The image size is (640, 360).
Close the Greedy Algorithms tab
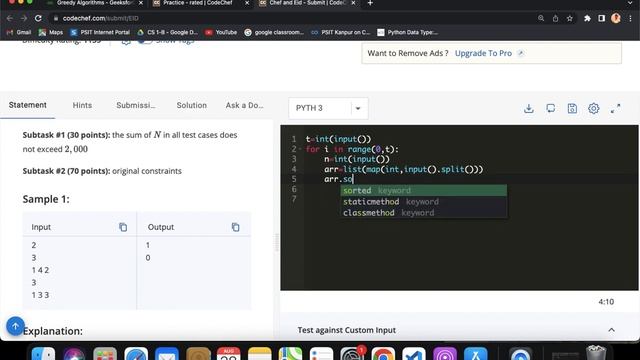tap(141, 3)
